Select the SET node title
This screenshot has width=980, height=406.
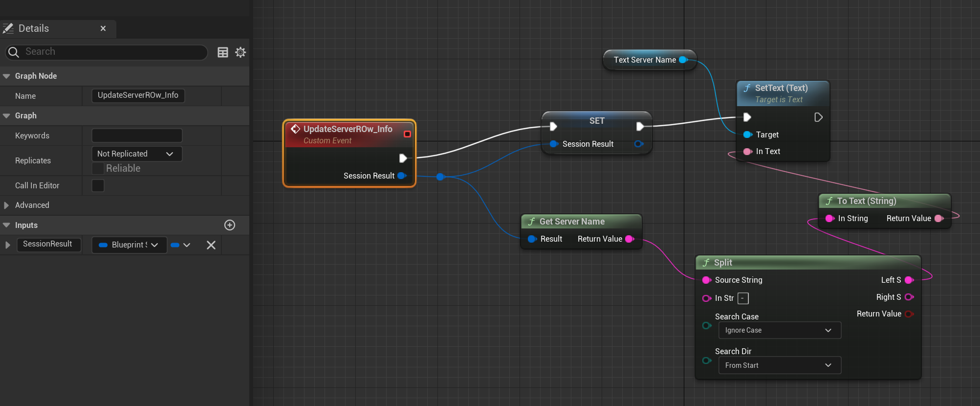pyautogui.click(x=597, y=121)
